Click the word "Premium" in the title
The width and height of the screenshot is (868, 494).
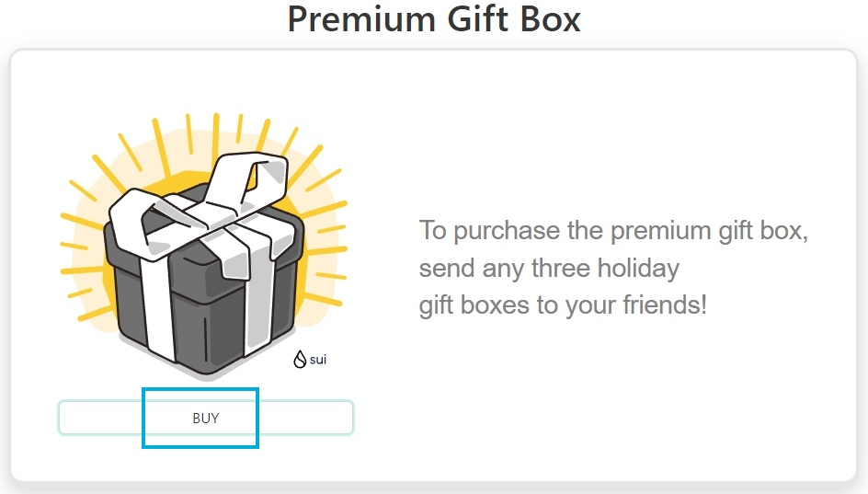[362, 19]
